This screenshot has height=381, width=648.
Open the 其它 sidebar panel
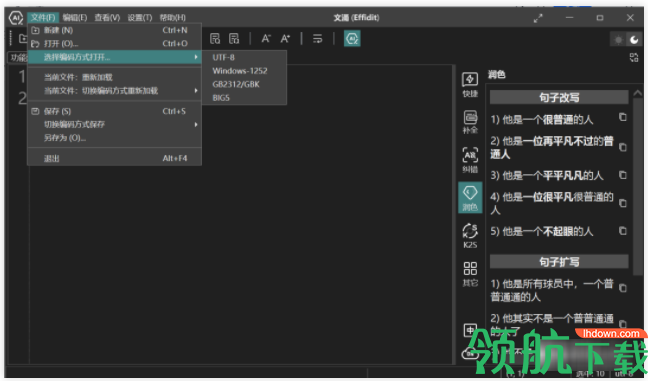click(x=470, y=274)
